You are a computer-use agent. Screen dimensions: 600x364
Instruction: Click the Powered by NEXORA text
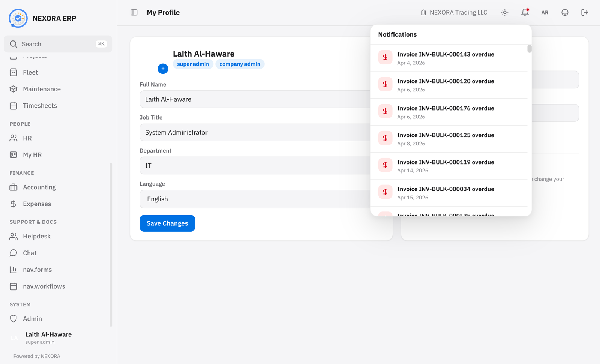37,356
